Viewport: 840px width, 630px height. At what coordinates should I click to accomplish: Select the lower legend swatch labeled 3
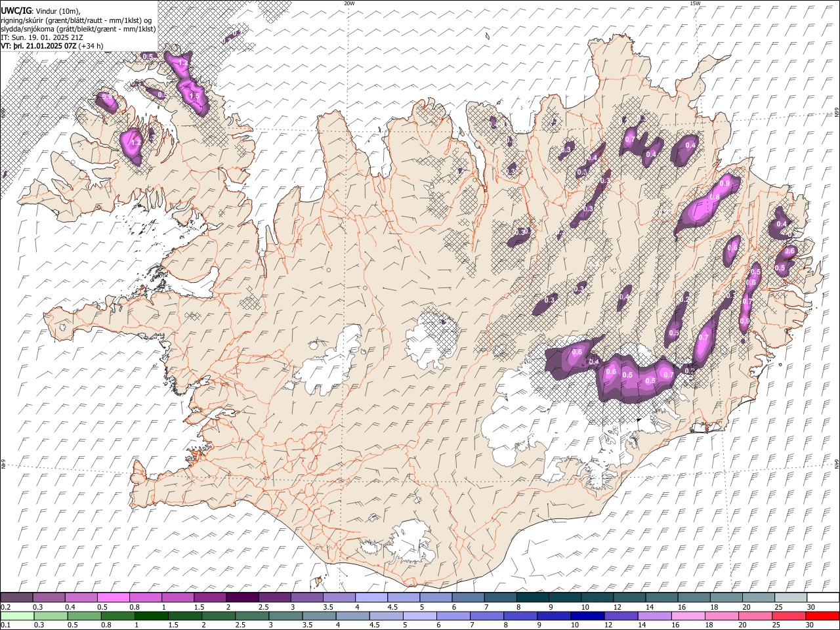pyautogui.click(x=285, y=616)
